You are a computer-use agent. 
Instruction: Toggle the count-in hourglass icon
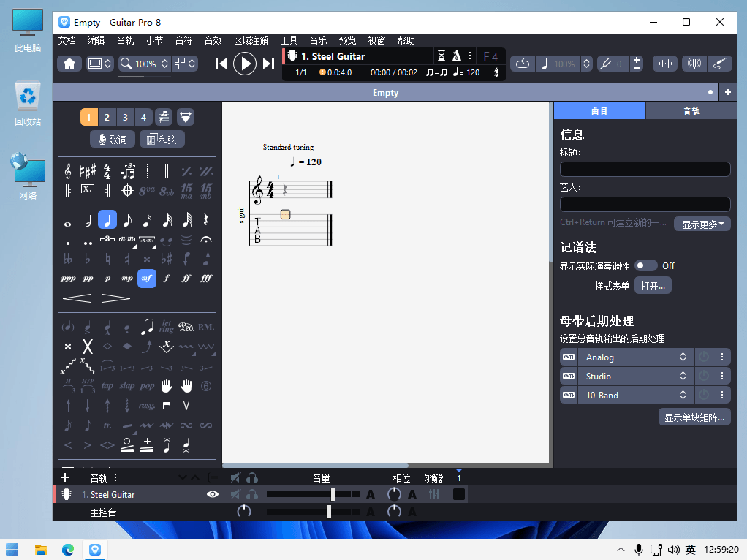[x=441, y=56]
